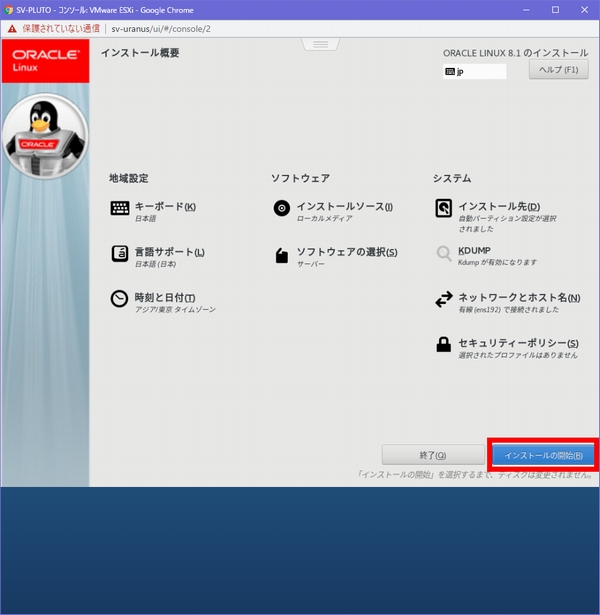Viewport: 600px width, 615px height.
Task: Click the KDUMP magnifier icon
Action: (444, 254)
